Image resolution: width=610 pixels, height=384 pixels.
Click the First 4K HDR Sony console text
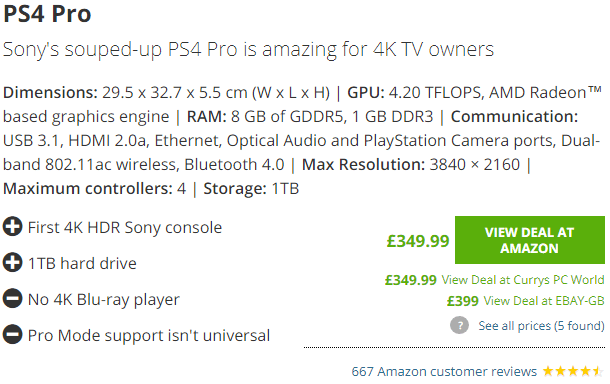point(125,227)
